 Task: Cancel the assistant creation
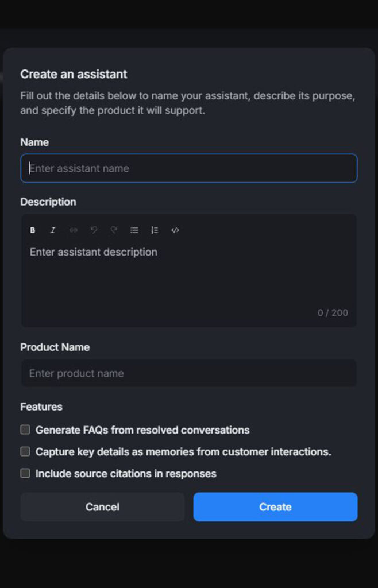(x=102, y=507)
